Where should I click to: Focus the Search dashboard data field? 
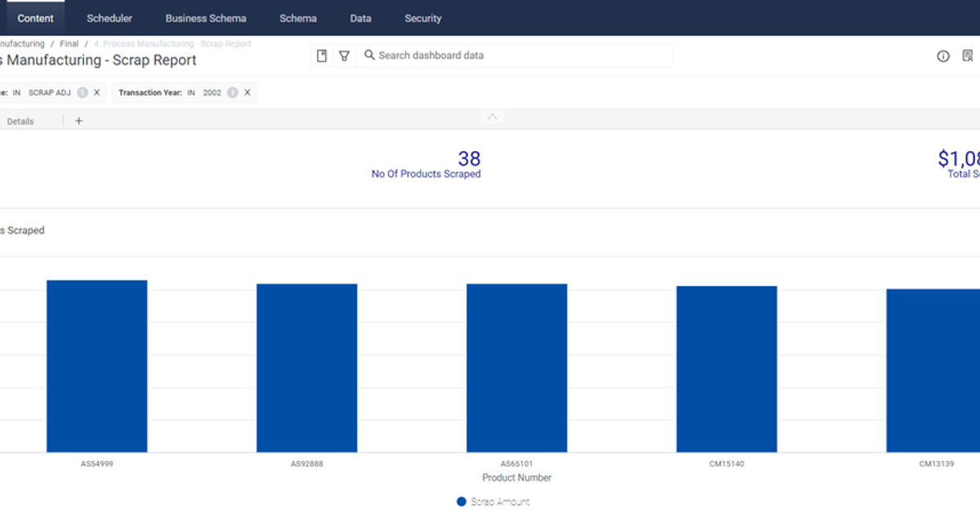coord(514,56)
